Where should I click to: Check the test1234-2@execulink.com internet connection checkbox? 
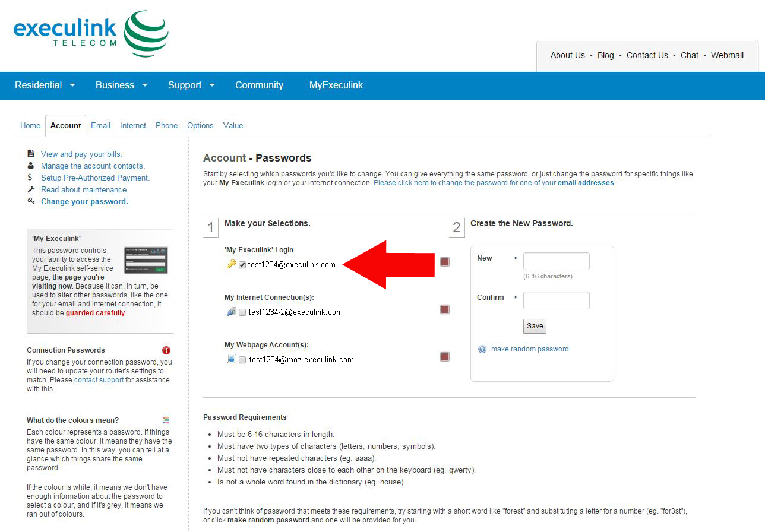point(242,312)
